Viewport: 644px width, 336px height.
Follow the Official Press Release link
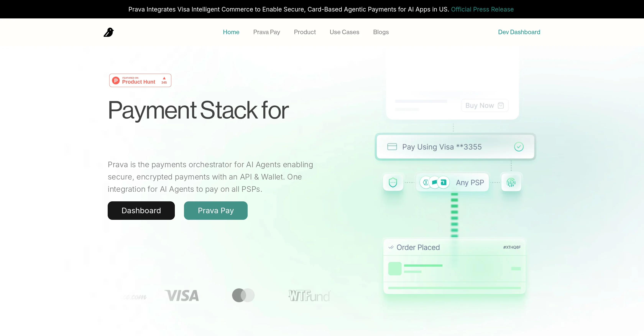(482, 9)
